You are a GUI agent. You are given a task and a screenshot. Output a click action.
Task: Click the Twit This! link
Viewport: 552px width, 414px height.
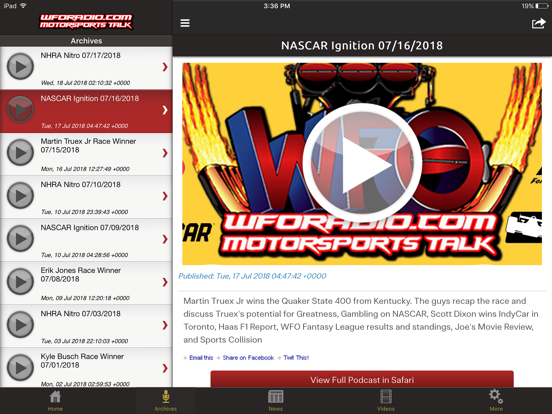(296, 358)
